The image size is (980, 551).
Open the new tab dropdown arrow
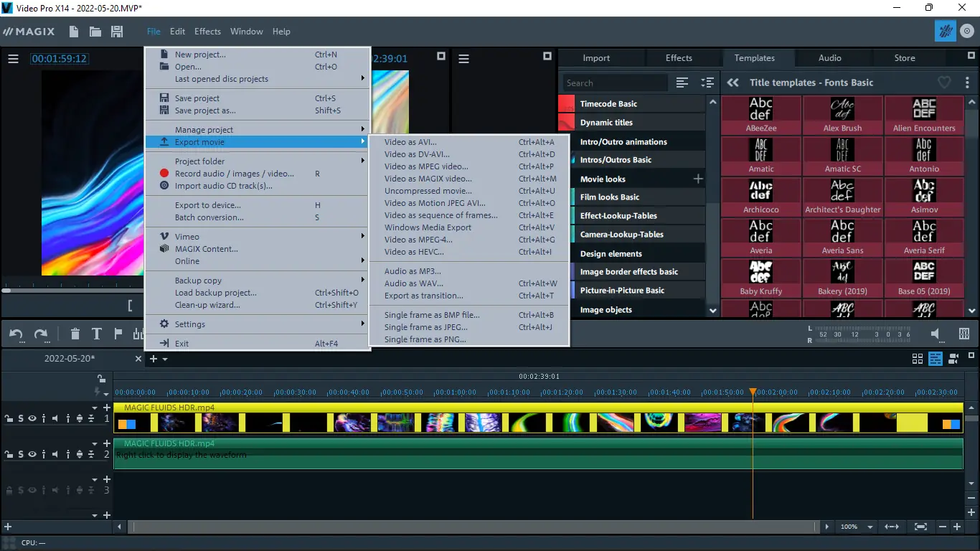pos(164,359)
